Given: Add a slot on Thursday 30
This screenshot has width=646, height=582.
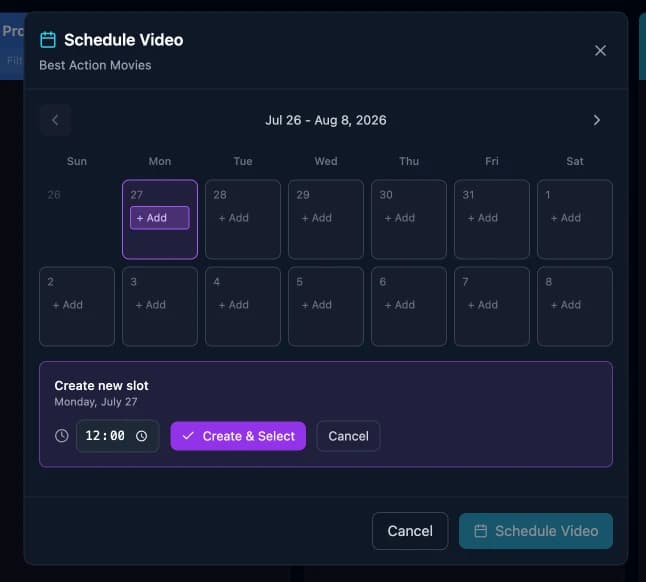Looking at the screenshot, I should coord(400,218).
